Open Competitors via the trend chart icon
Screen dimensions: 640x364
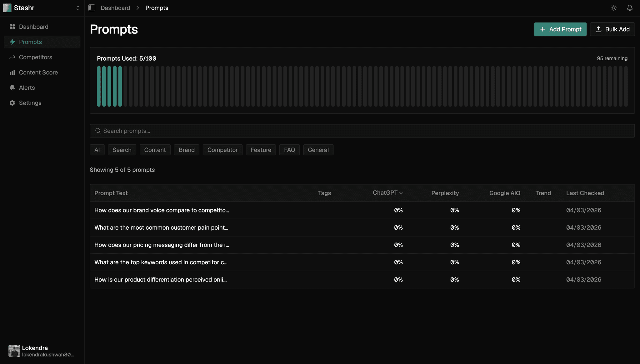[x=12, y=57]
